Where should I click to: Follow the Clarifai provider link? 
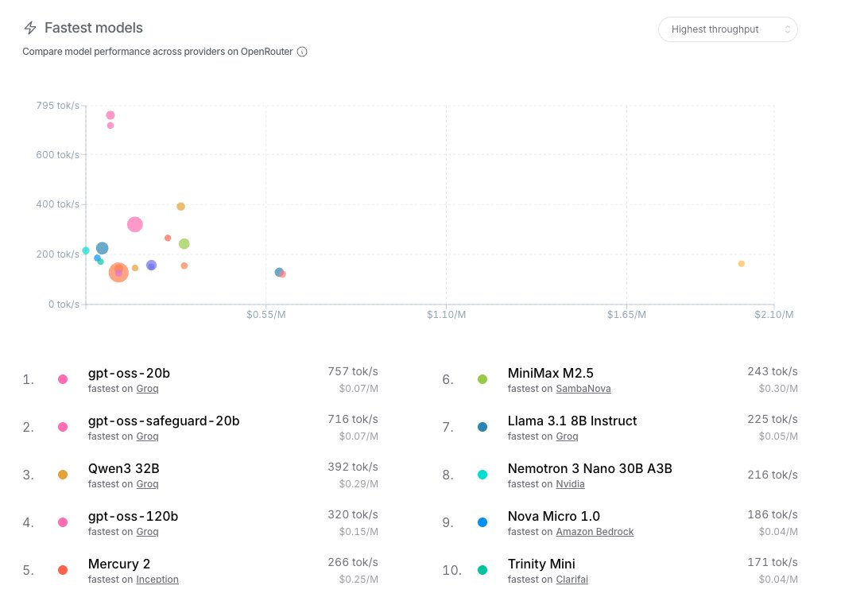tap(572, 579)
